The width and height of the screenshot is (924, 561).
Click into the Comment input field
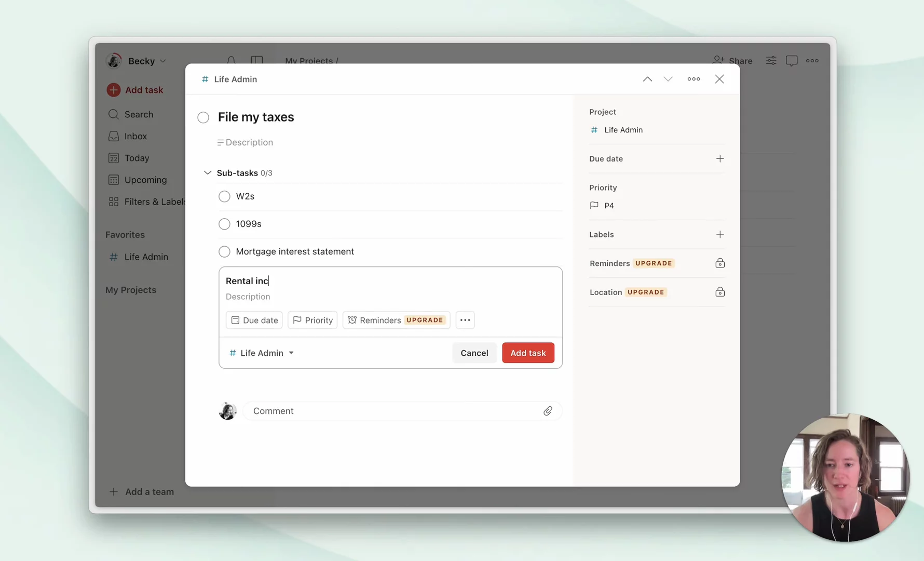(395, 411)
